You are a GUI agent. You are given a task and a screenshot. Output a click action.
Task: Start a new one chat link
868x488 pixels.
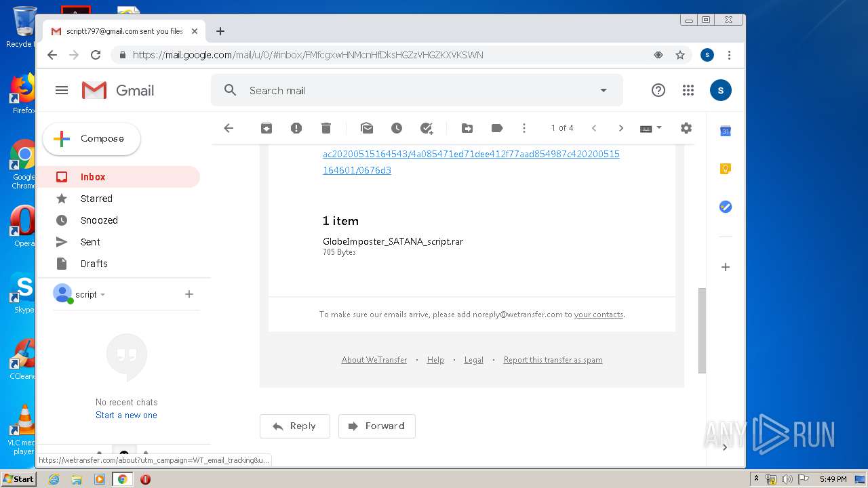click(126, 415)
